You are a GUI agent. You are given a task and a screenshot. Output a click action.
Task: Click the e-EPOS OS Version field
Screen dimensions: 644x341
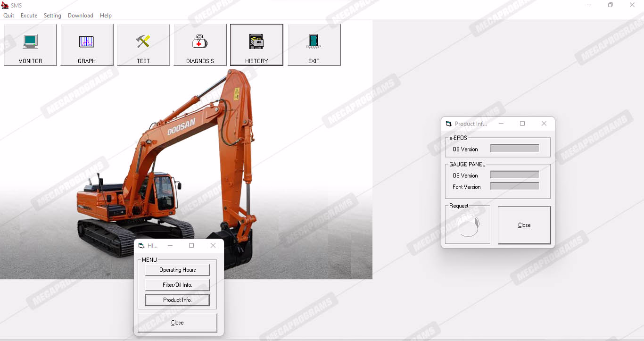[x=515, y=149]
